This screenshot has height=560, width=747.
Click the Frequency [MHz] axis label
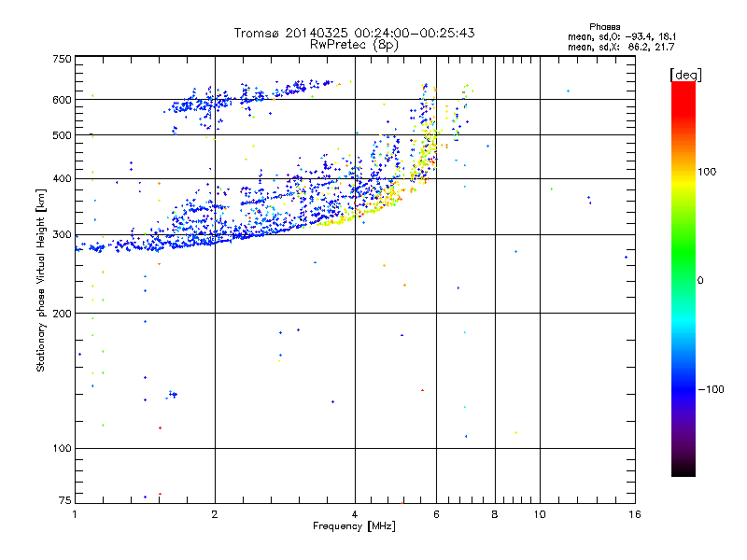pos(354,526)
